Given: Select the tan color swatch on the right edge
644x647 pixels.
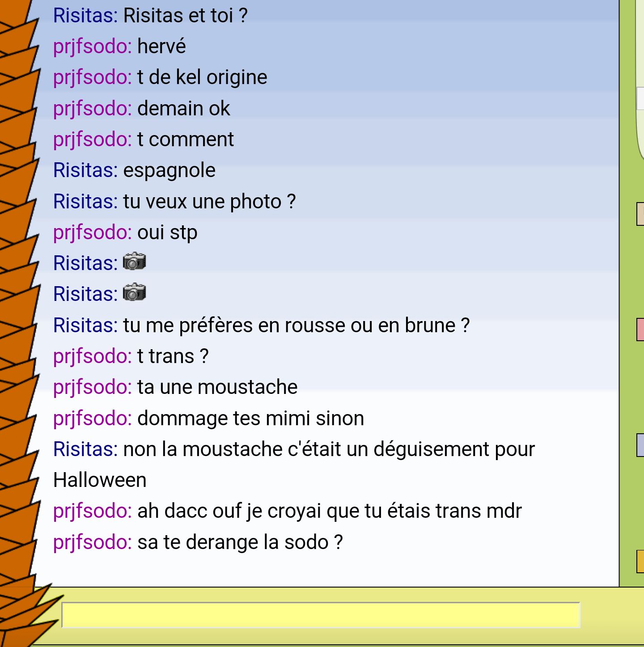Looking at the screenshot, I should coord(640,214).
